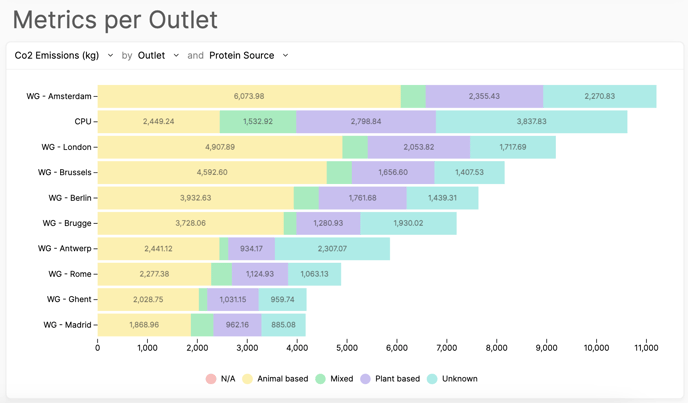Image resolution: width=688 pixels, height=403 pixels.
Task: Open the Protein Source dropdown
Action: coord(248,56)
